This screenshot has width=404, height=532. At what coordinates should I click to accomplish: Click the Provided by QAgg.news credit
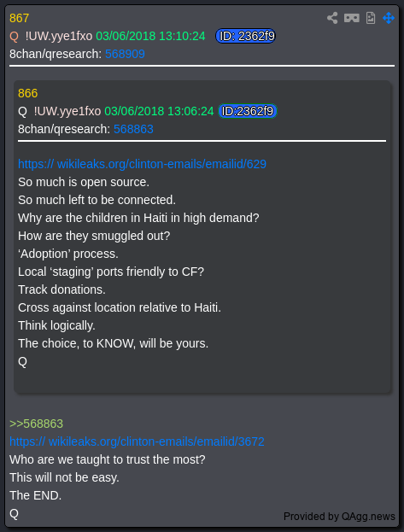[x=339, y=517]
